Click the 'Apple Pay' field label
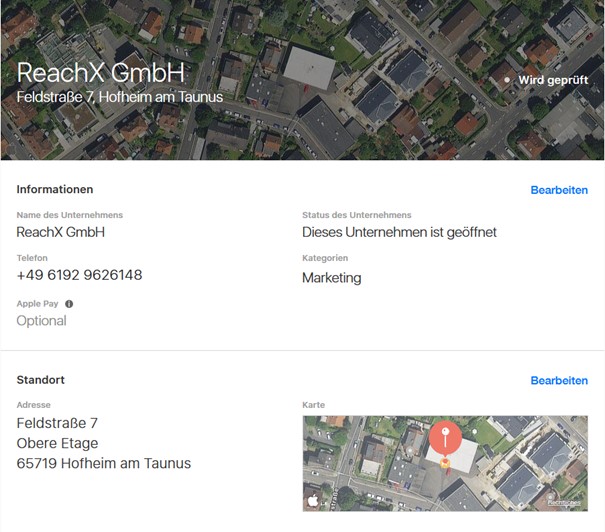This screenshot has width=605, height=532. pos(37,304)
